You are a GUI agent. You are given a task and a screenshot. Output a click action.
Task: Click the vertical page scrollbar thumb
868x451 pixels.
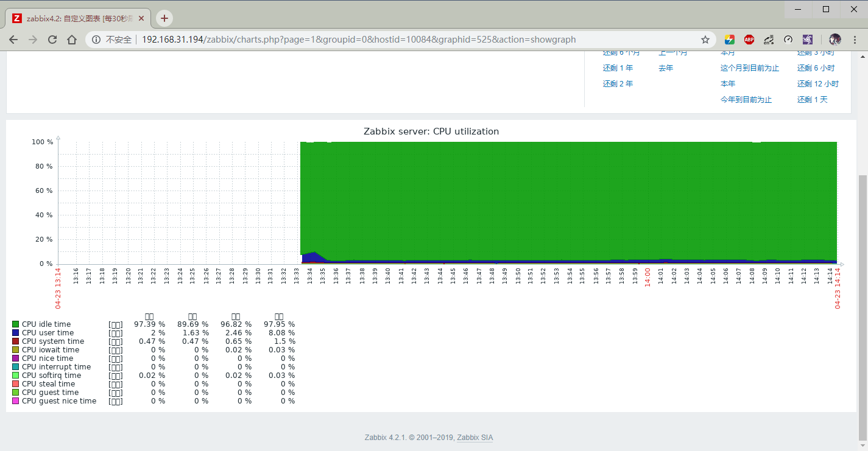click(863, 307)
